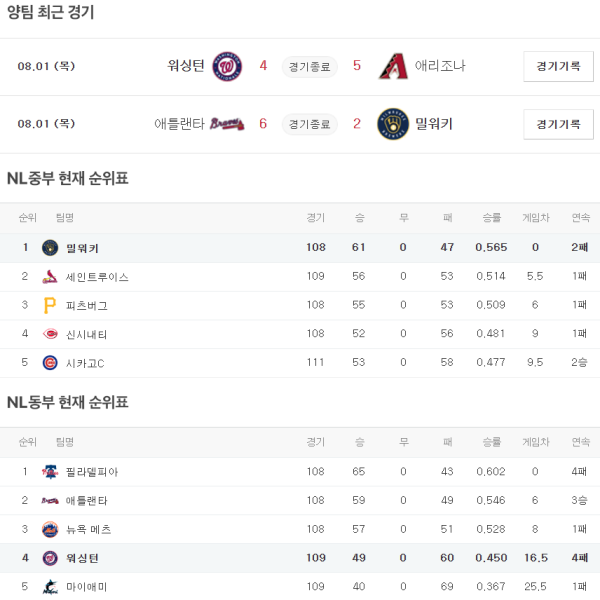
Task: Click the Washington Nationals logo in recent games
Action: (x=228, y=66)
